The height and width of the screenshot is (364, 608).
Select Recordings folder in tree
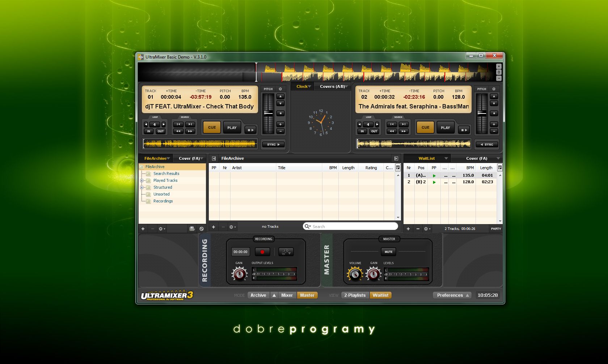(163, 201)
